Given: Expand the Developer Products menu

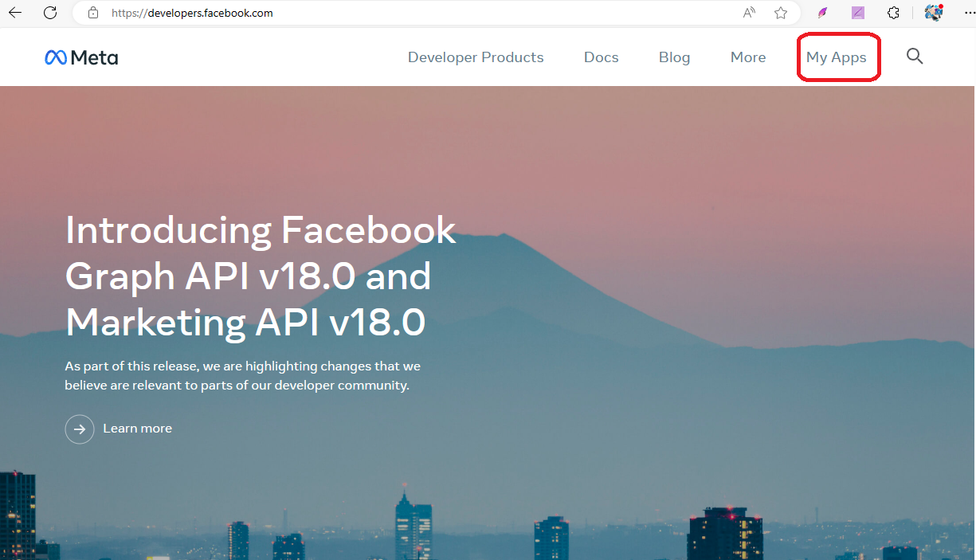Looking at the screenshot, I should click(476, 57).
